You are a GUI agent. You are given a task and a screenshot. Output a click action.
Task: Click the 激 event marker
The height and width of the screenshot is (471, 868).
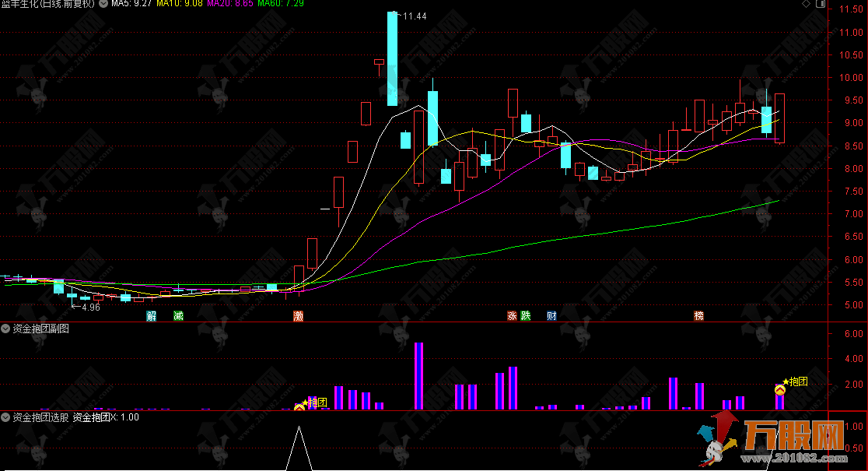click(299, 316)
